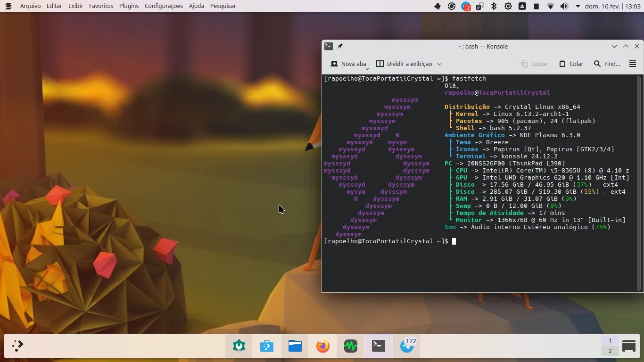Viewport: 644px width, 362px height.
Task: Toggle pin icon on Konsole title bar
Action: point(340,46)
